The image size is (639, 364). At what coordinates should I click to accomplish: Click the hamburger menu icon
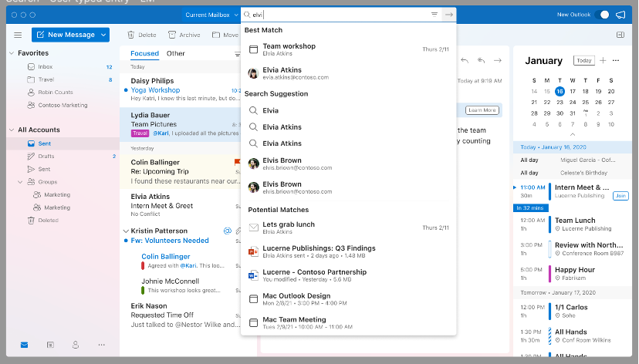(18, 35)
